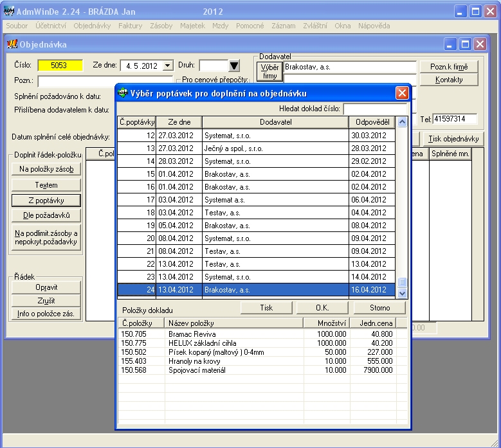Screen dimensions: 501x448
Task: Open the Zásoby menu
Action: (x=161, y=26)
